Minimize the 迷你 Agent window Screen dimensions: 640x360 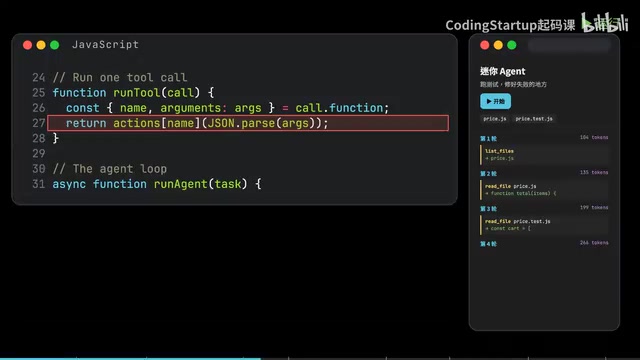pyautogui.click(x=498, y=45)
